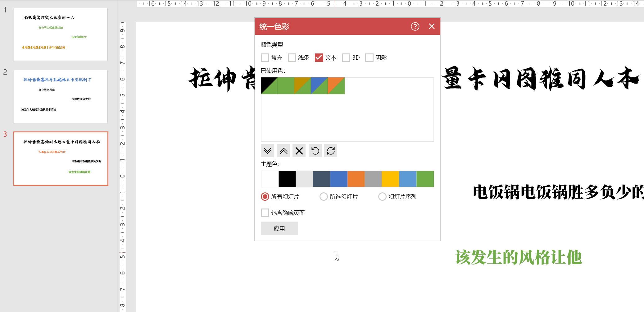Viewport: 644px width, 312px height.
Task: Click the move down double-chevron icon
Action: [x=267, y=151]
